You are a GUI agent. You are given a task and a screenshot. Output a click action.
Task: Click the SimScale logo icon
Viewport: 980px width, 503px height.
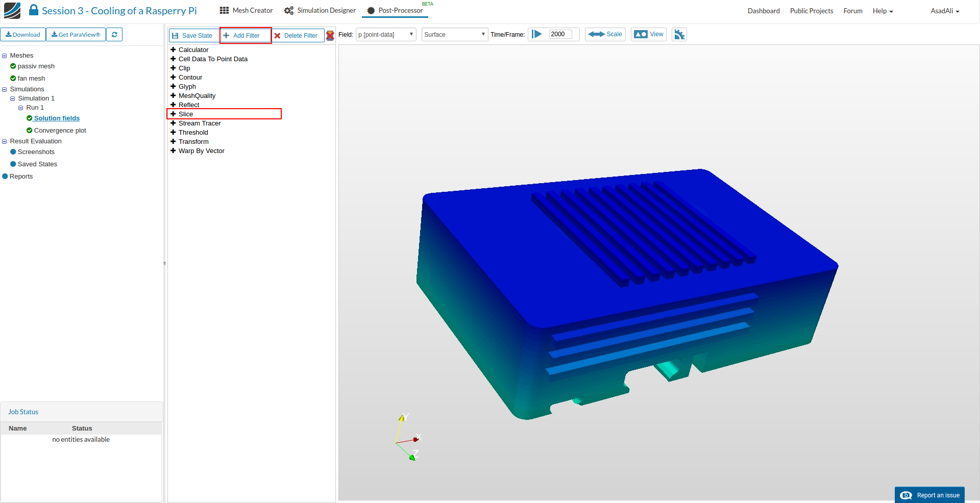[x=12, y=11]
